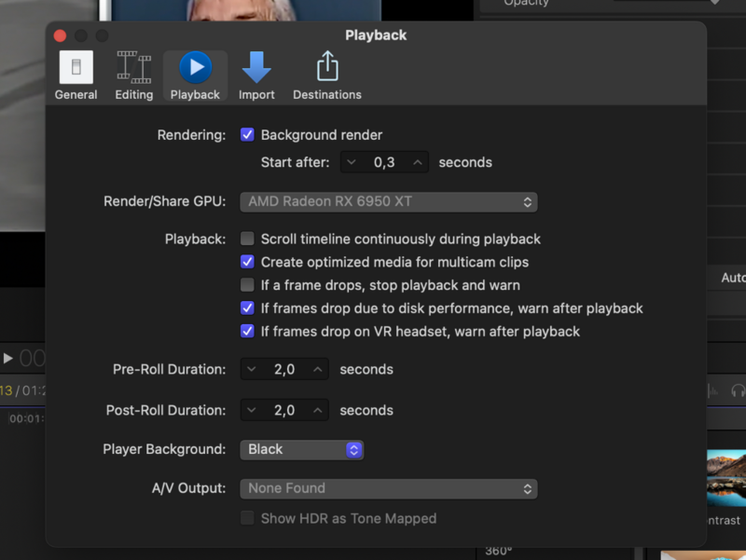This screenshot has height=560, width=746.
Task: Select the landscape effect thumbnail in the background browser
Action: (x=726, y=478)
